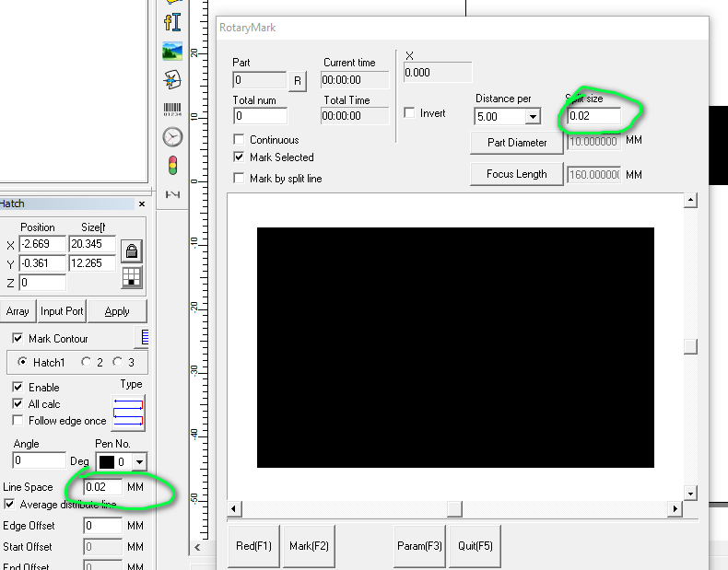The height and width of the screenshot is (570, 728).
Task: Select the vector file import tool
Action: point(172,80)
